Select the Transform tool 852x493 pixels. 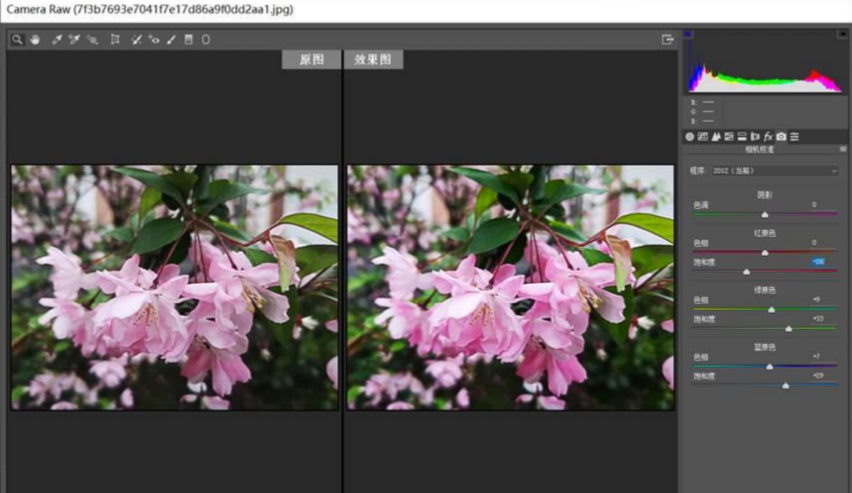(x=115, y=40)
